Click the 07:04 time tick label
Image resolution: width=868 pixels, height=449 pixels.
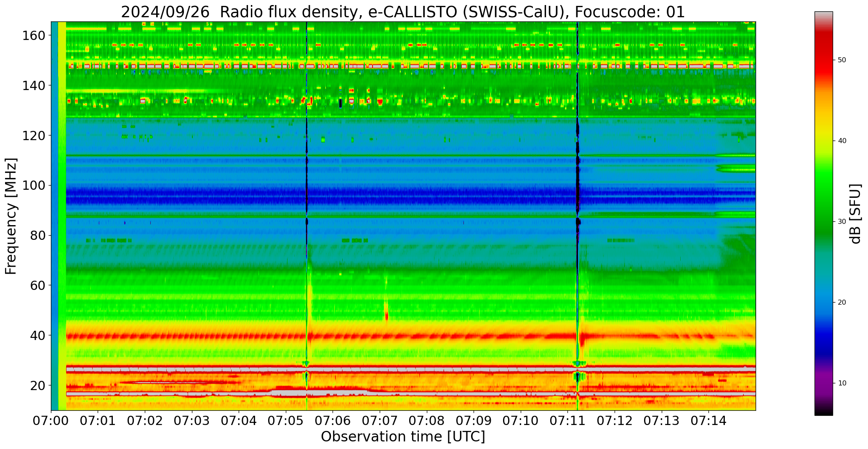(x=239, y=421)
